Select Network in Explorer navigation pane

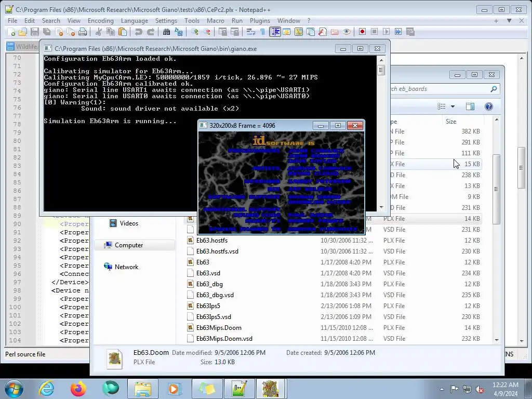[126, 267]
